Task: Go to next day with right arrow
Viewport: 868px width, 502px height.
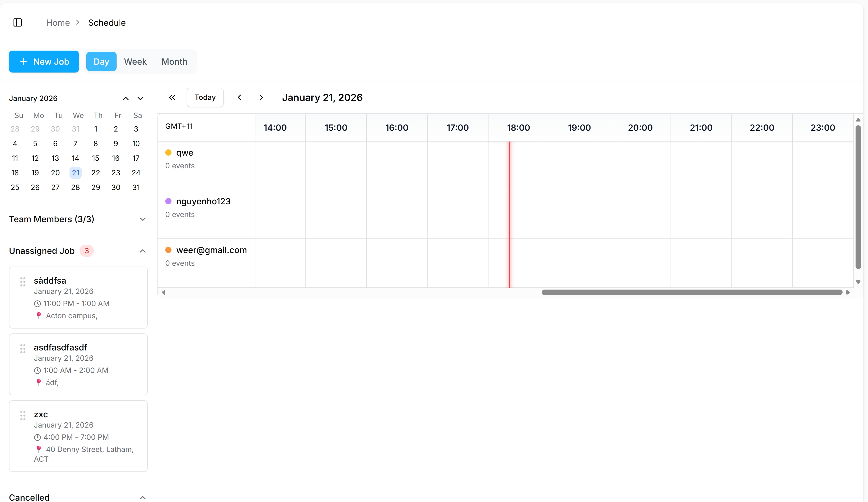Action: (x=262, y=97)
